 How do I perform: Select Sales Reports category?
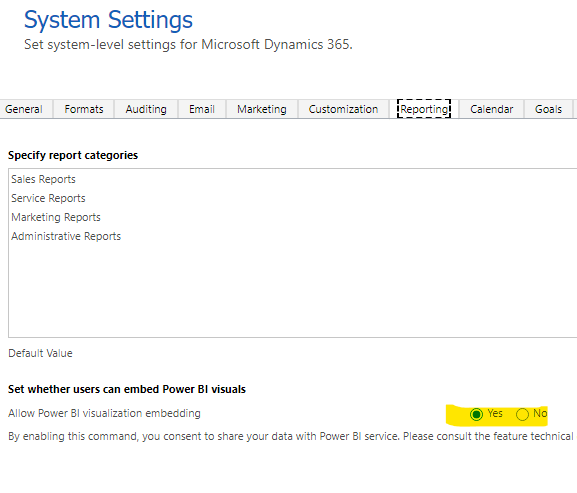pos(43,179)
